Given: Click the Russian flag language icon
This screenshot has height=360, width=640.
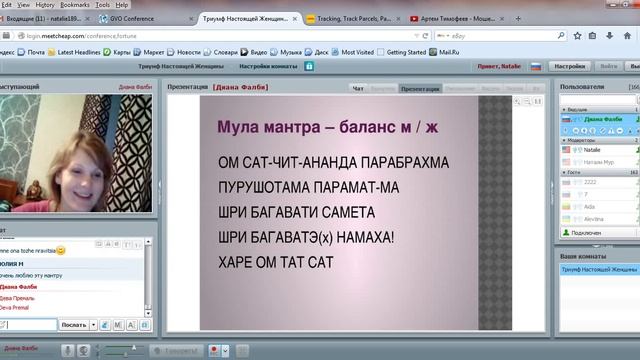Looking at the screenshot, I should tap(536, 67).
